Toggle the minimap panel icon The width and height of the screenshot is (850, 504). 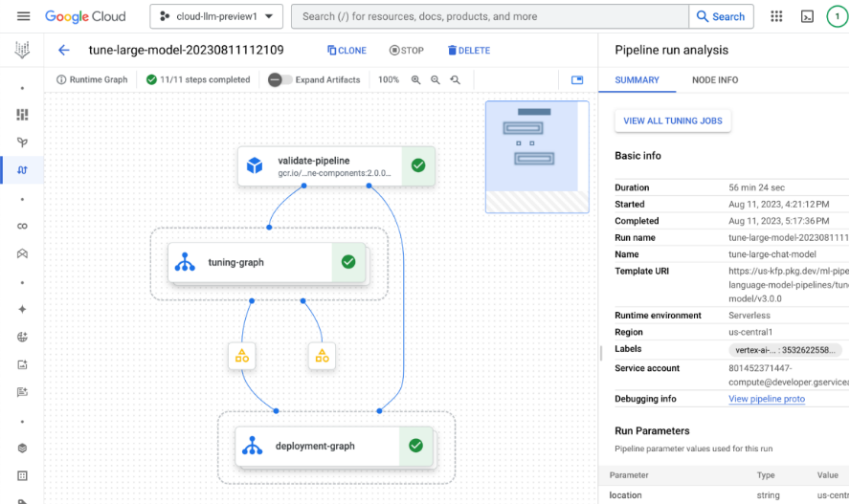577,80
